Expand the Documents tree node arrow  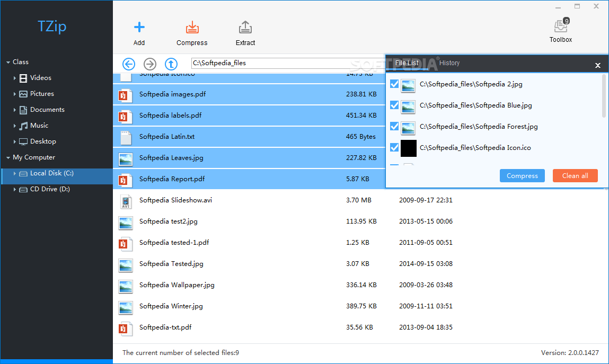15,110
